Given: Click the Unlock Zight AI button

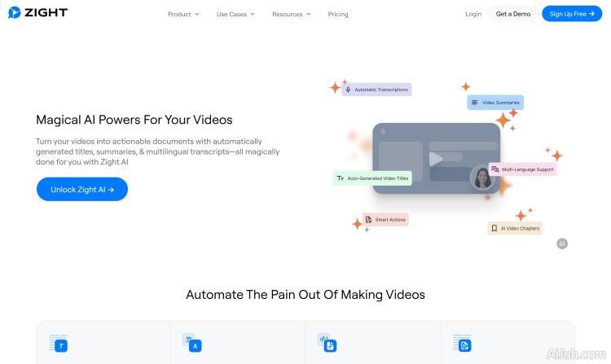Looking at the screenshot, I should pos(82,190).
